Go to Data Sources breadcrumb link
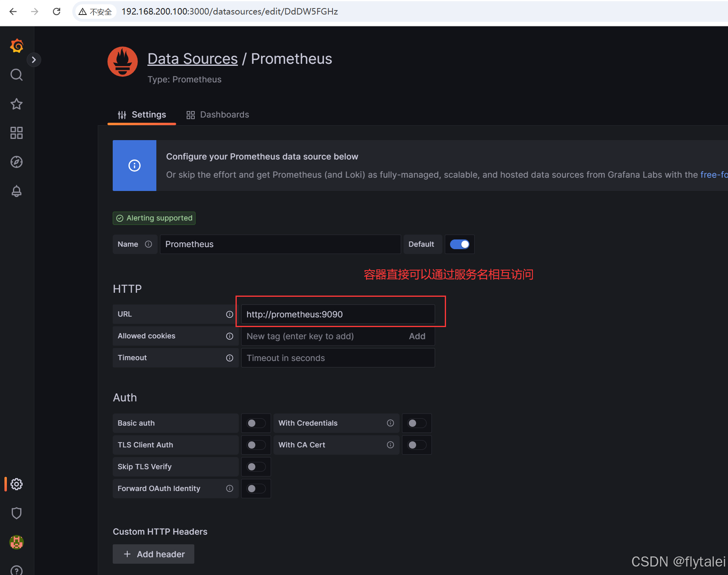 pos(192,59)
